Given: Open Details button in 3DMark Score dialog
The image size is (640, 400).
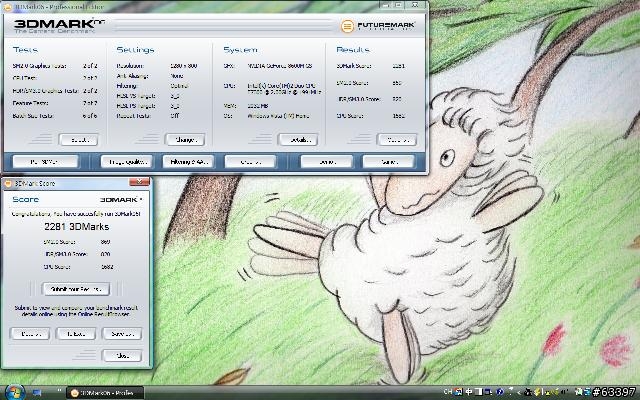Looking at the screenshot, I should (30, 333).
